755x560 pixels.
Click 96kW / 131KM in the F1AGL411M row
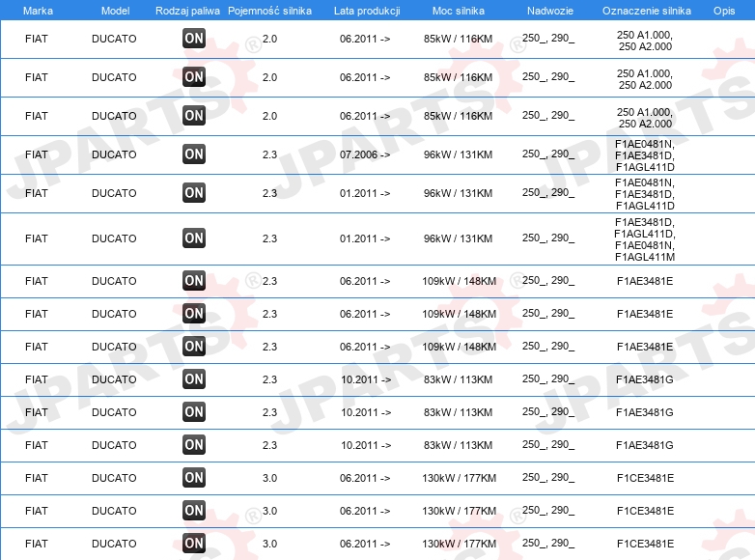point(458,238)
